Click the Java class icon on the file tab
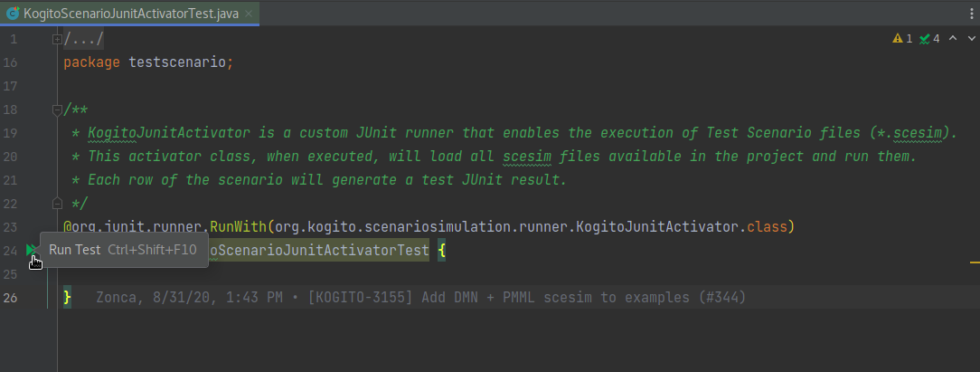The image size is (980, 372). pos(13,14)
